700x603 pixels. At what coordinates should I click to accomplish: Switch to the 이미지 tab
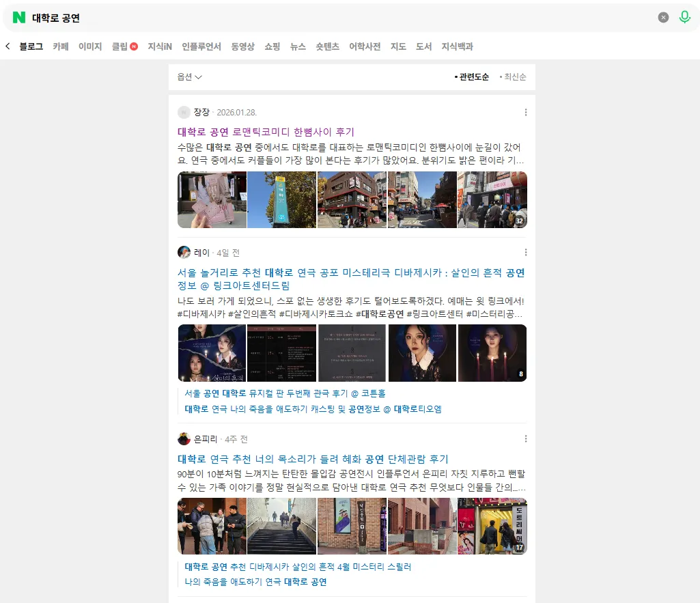90,46
